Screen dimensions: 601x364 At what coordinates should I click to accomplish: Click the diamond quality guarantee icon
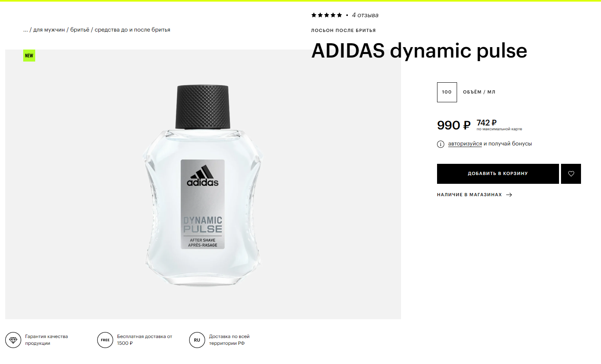(x=13, y=340)
